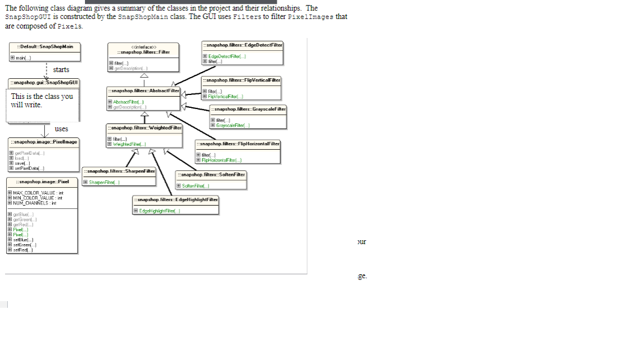Viewport: 644px width, 362px height.
Task: Toggle the SoftenFilter(...) method marker
Action: [x=178, y=186]
